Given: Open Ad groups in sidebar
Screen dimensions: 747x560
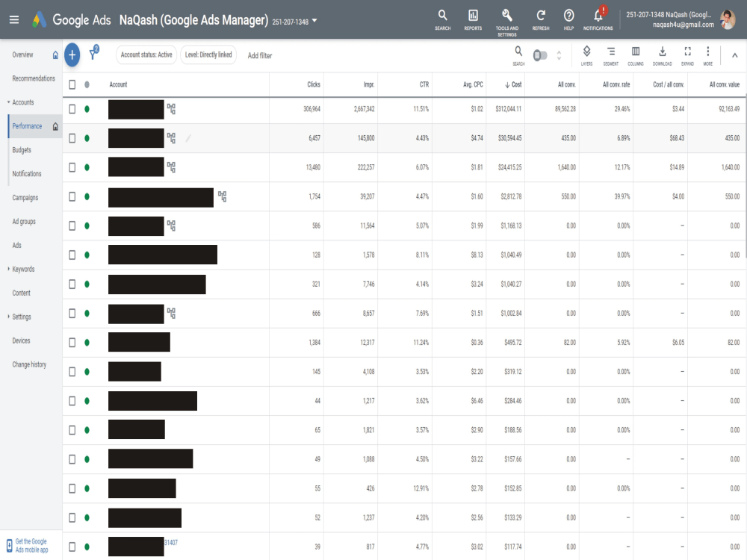Looking at the screenshot, I should pyautogui.click(x=24, y=222).
